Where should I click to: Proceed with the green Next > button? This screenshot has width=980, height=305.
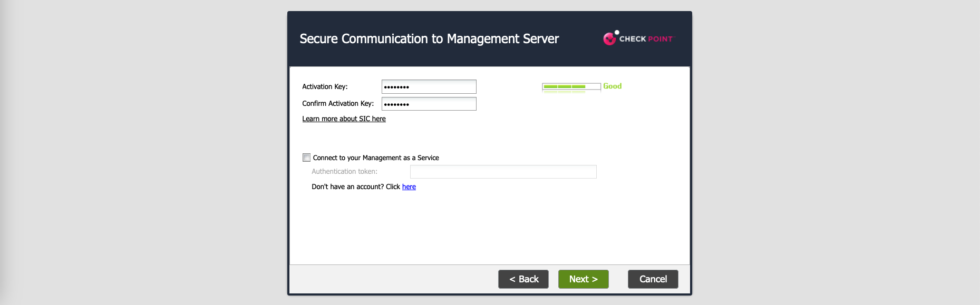[583, 279]
